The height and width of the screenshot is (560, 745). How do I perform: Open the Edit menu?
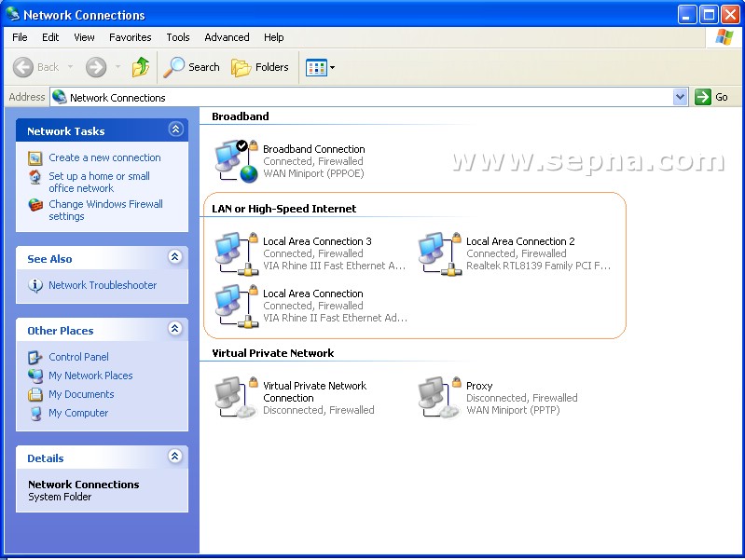pos(50,37)
